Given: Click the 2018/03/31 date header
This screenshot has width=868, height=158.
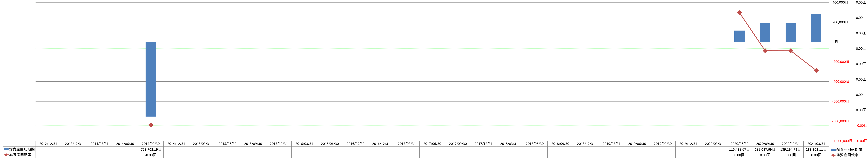Looking at the screenshot, I should coord(509,144).
